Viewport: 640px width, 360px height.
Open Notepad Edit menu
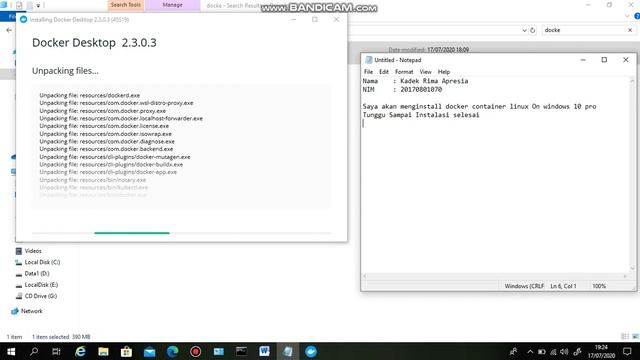coord(384,72)
